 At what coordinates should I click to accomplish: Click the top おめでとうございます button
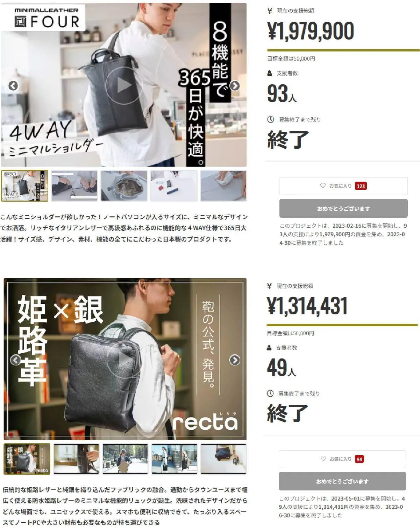pos(343,208)
